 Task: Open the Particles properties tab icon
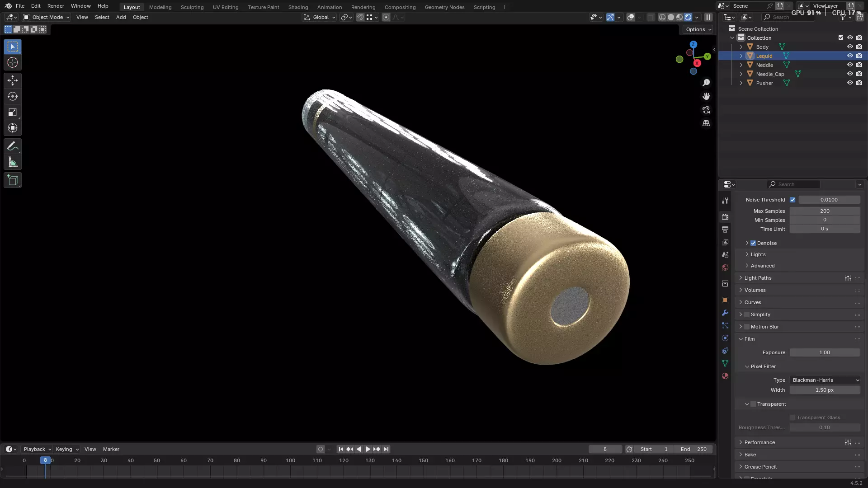725,325
